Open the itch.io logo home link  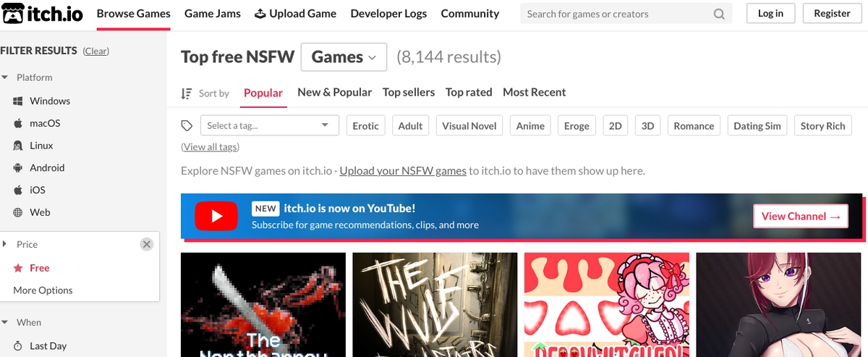42,14
